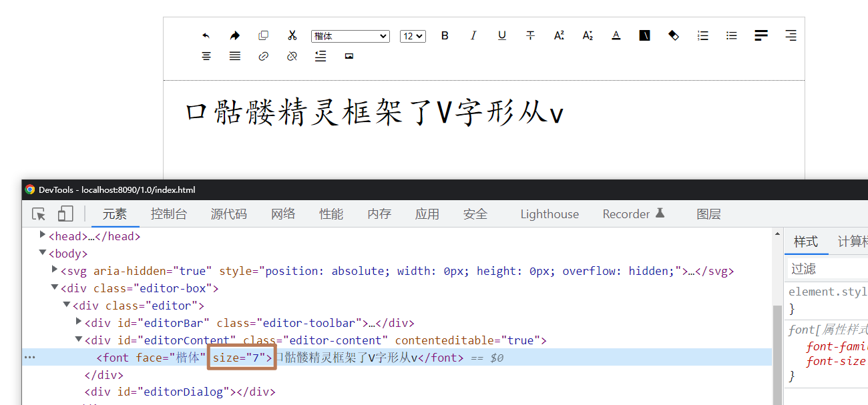
Task: Click the Elements panel vertical scrollbar
Action: click(777, 354)
